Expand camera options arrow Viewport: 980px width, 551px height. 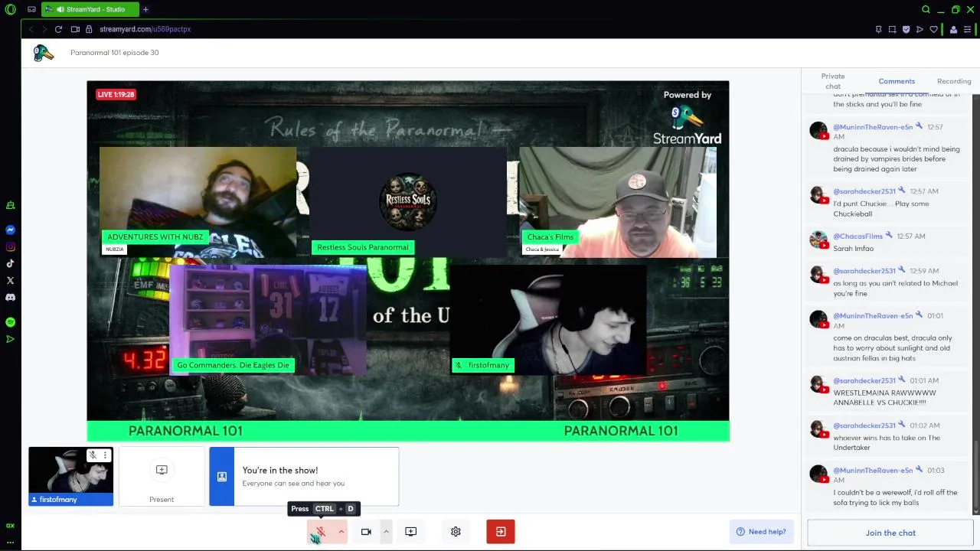pos(386,532)
